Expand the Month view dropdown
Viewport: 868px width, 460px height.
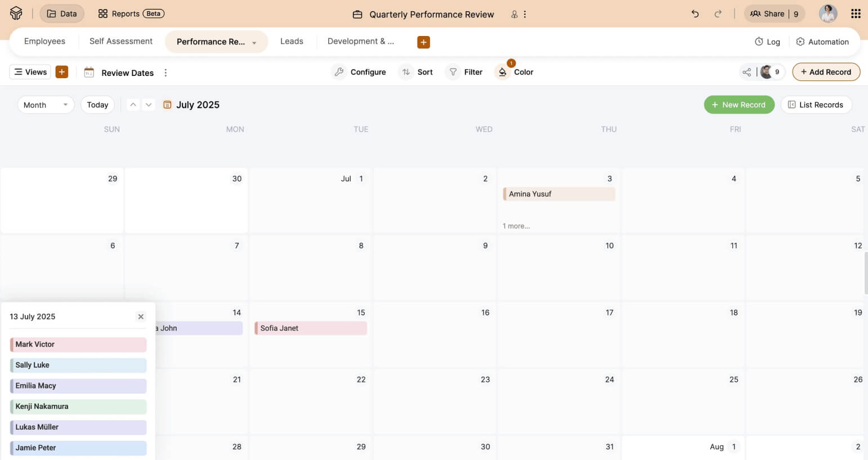click(x=46, y=105)
